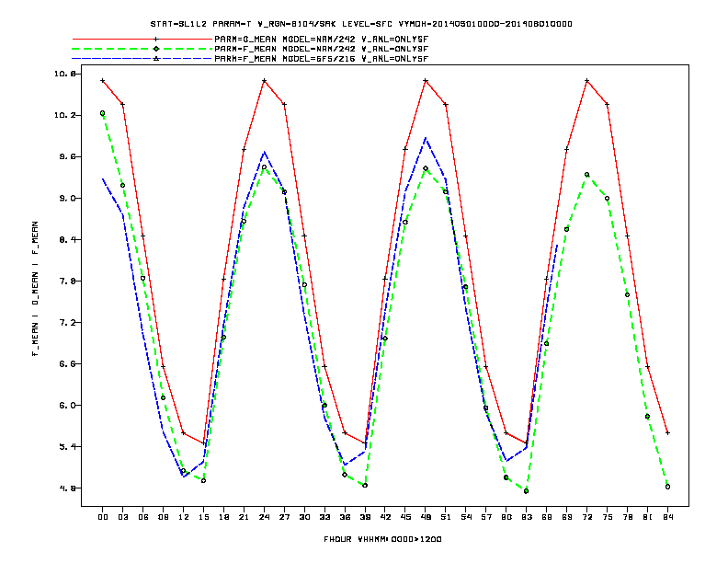This screenshot has width=728, height=563.
Task: Click x-axis tick label 51
Action: 446,517
